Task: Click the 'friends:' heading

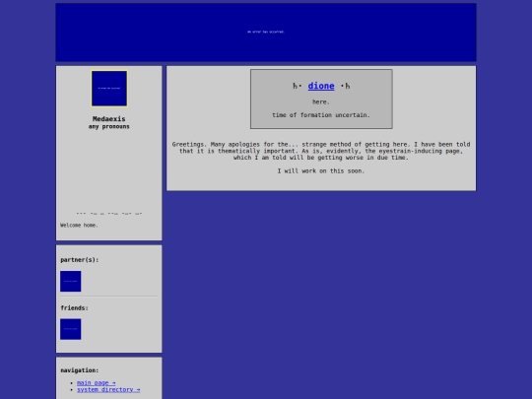Action: coord(74,308)
